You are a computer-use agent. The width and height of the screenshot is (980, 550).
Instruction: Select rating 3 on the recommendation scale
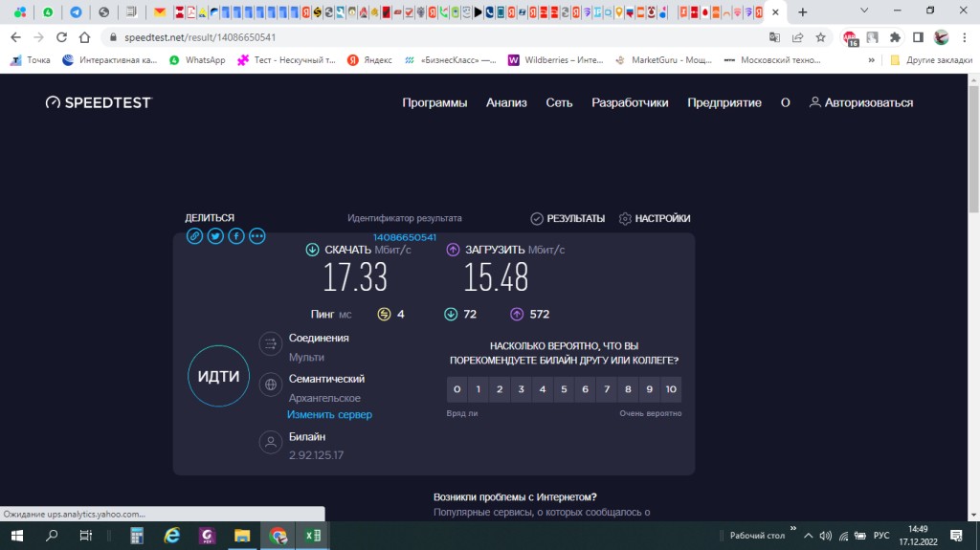pyautogui.click(x=521, y=388)
